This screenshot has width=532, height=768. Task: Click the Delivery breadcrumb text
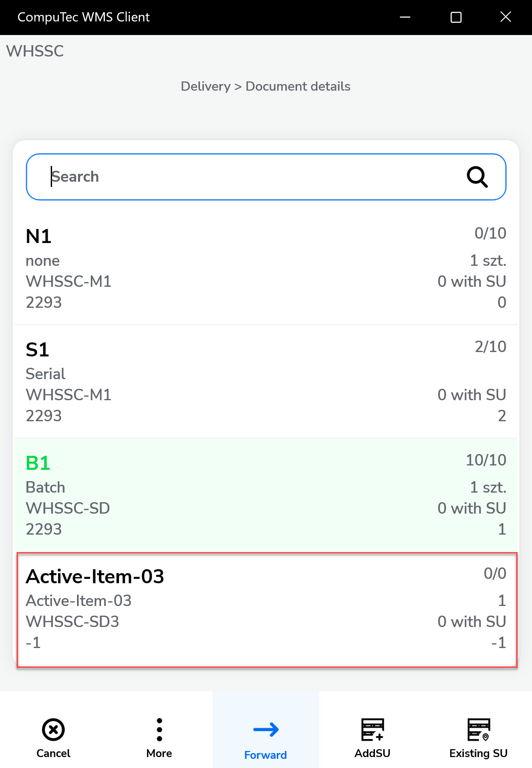[206, 86]
